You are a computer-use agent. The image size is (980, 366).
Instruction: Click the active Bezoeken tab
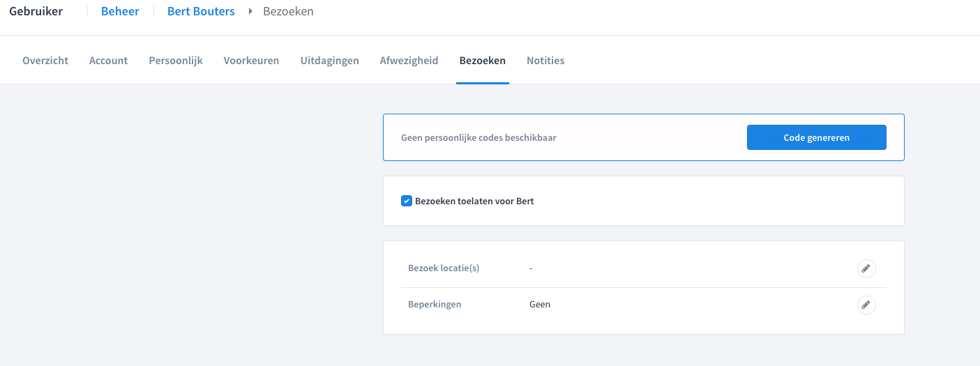(x=482, y=61)
